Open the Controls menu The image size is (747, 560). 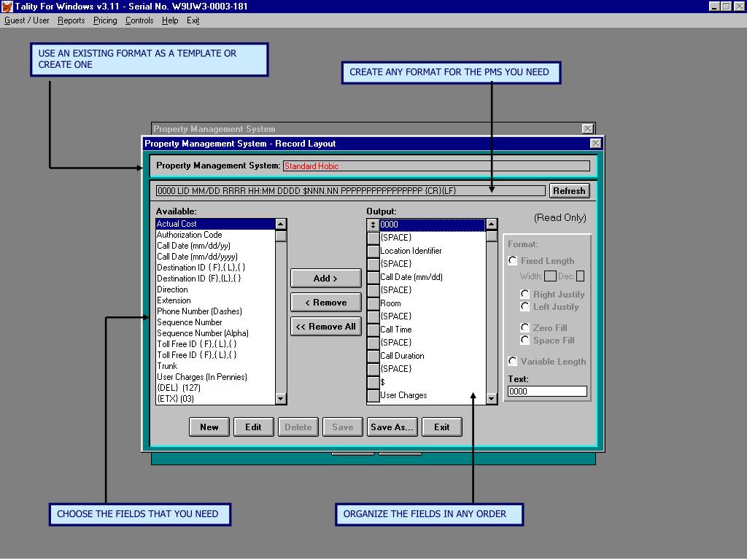tap(139, 20)
